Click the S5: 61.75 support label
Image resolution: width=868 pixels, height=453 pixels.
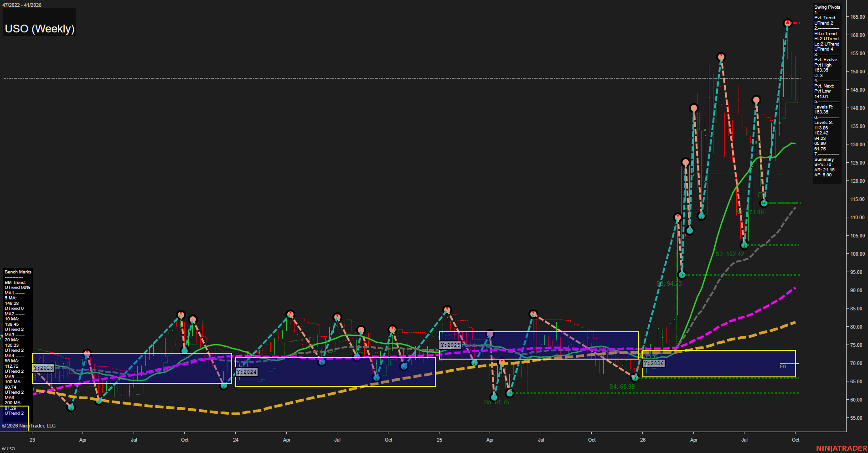tap(496, 402)
